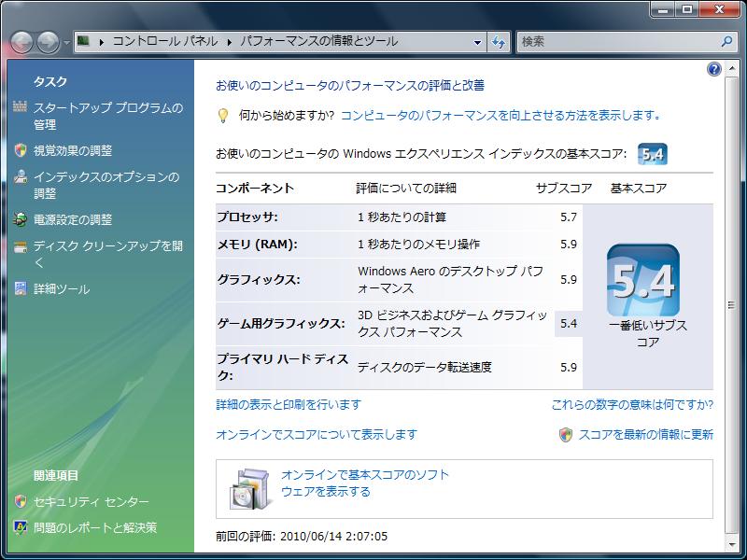
Task: Select the 視覚効果の調整 icon
Action: tap(20, 149)
